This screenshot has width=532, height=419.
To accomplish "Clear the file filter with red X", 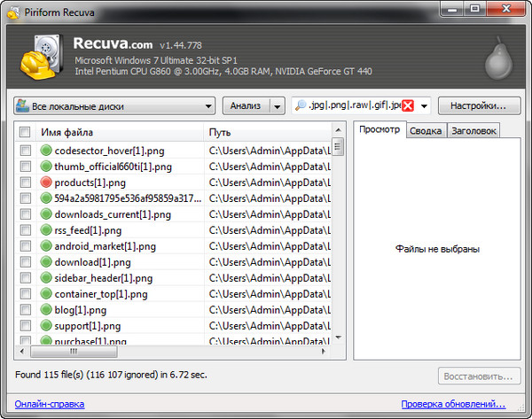I will (408, 106).
